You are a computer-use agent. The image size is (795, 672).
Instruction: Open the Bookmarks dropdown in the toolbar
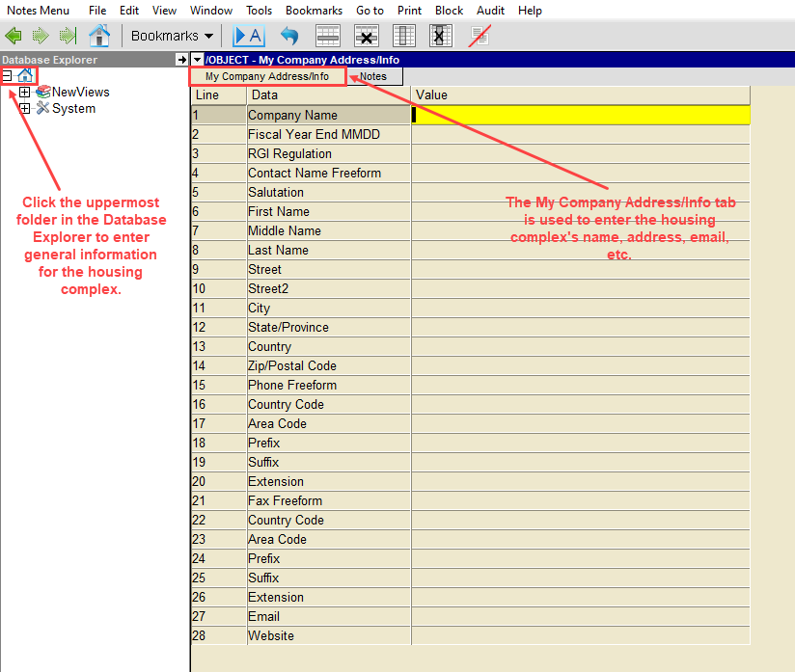click(x=173, y=37)
